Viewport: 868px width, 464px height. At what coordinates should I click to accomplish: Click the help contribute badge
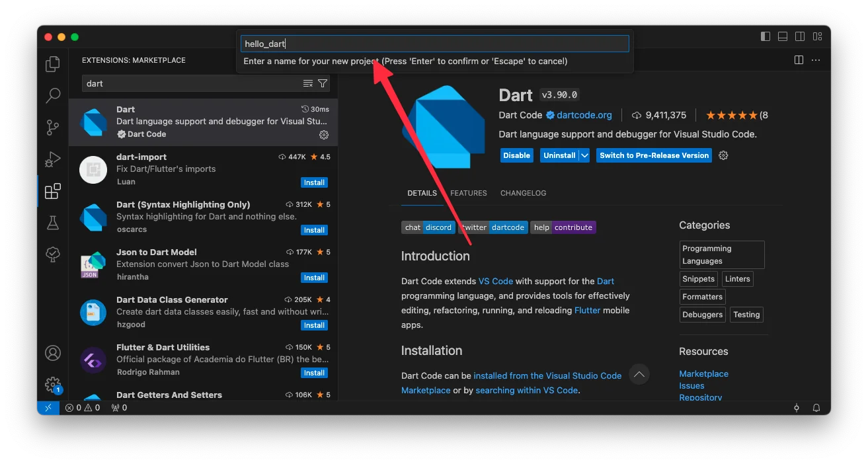(563, 227)
